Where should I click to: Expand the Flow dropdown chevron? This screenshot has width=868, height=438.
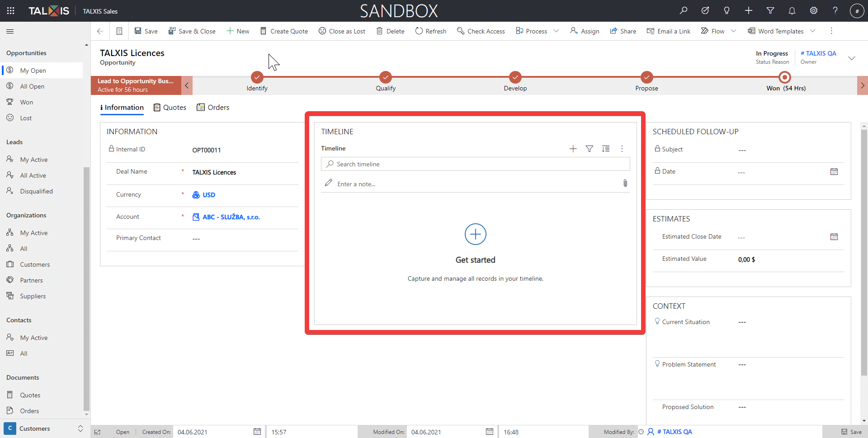point(734,31)
